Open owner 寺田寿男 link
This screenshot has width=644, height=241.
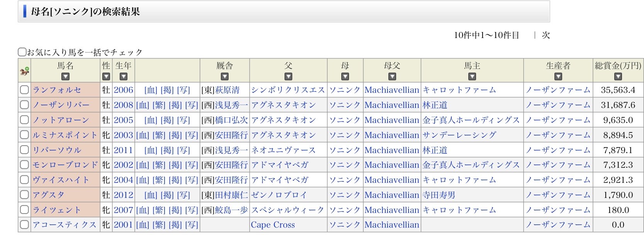(x=439, y=195)
